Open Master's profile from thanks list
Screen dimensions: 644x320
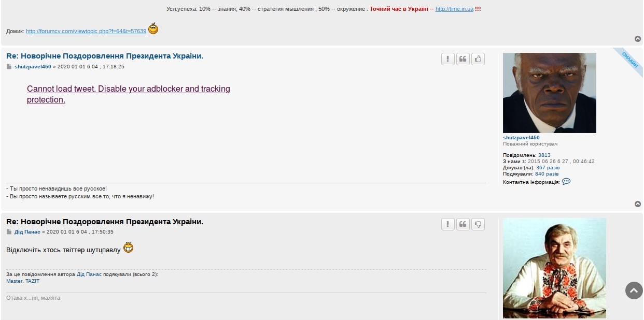tap(14, 281)
